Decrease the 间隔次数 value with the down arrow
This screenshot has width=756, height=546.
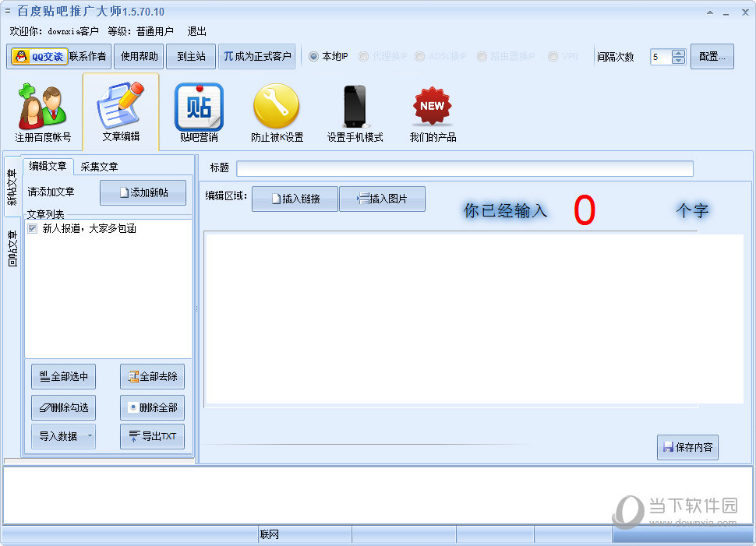[678, 60]
